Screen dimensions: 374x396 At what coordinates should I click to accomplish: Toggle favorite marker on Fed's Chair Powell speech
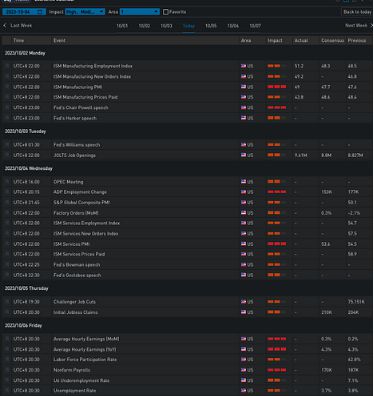pos(7,108)
